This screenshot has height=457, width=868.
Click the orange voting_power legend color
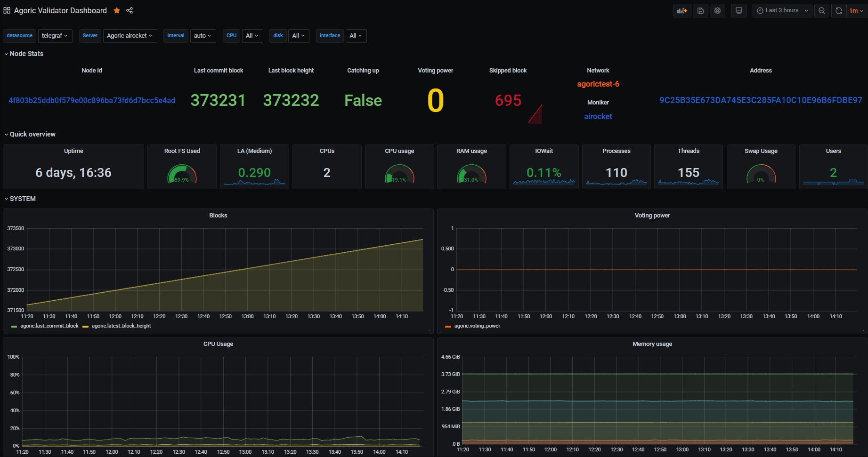click(448, 326)
